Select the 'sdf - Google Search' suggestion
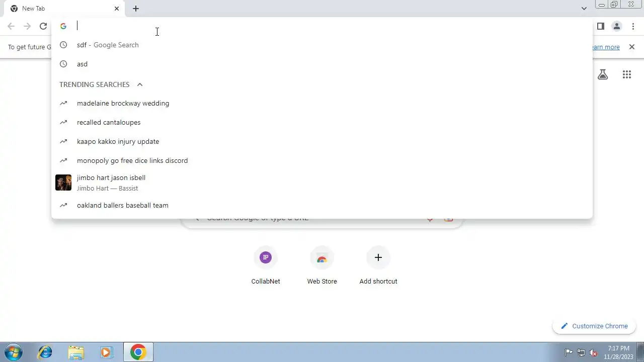Viewport: 644px width, 362px height. click(322, 45)
